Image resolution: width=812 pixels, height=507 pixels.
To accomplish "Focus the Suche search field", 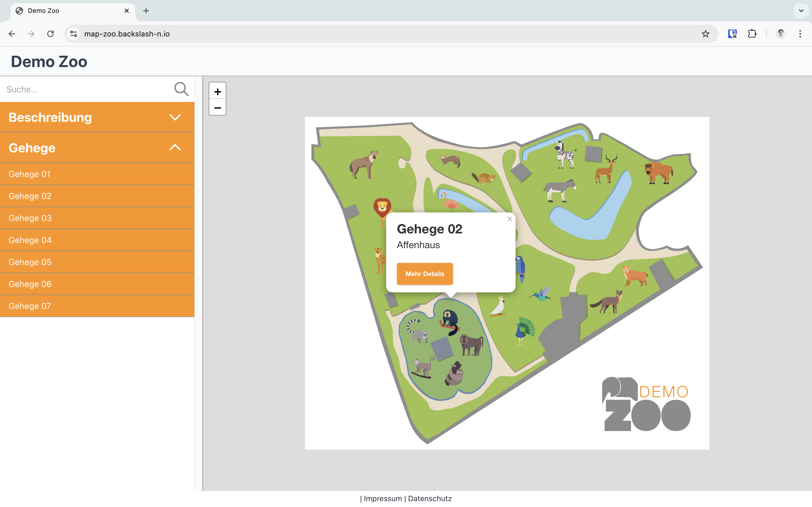I will [87, 89].
